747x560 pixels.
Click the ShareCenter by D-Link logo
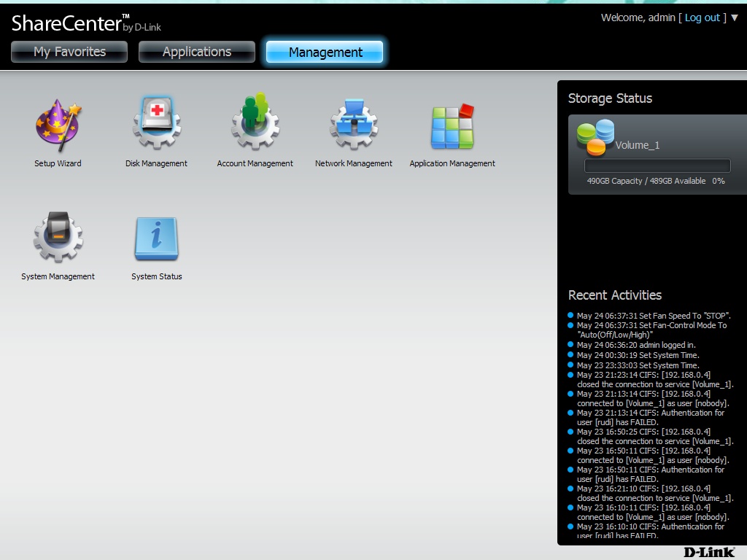(x=86, y=23)
